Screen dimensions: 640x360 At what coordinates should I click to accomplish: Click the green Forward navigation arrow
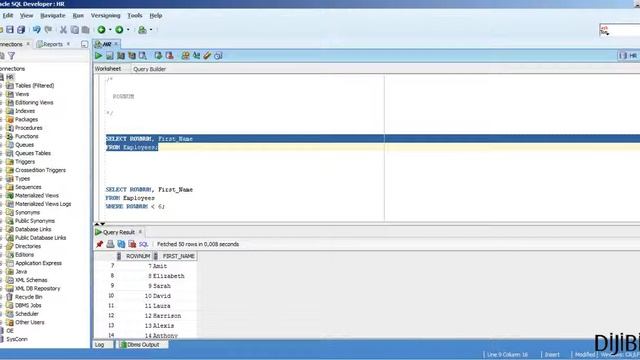pos(119,29)
